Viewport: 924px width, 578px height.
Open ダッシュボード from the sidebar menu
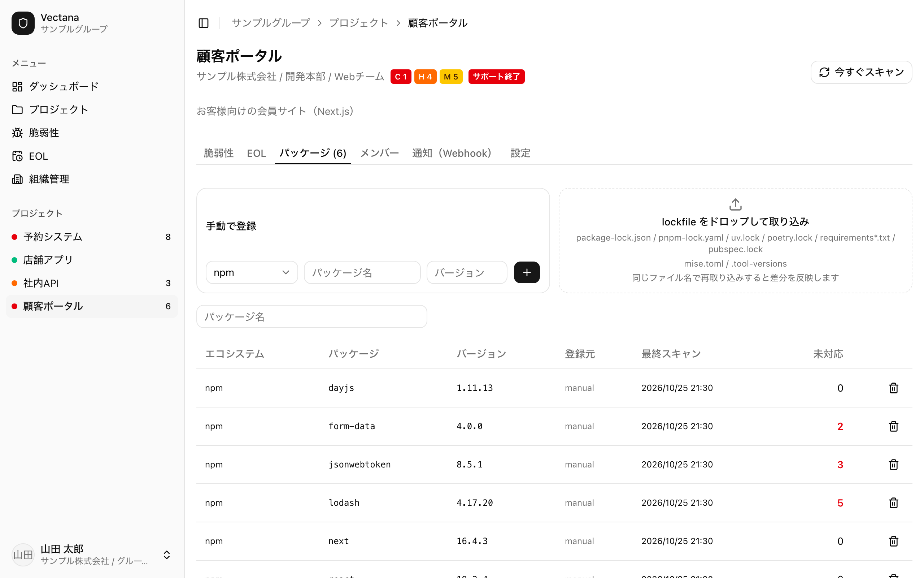tap(92, 86)
